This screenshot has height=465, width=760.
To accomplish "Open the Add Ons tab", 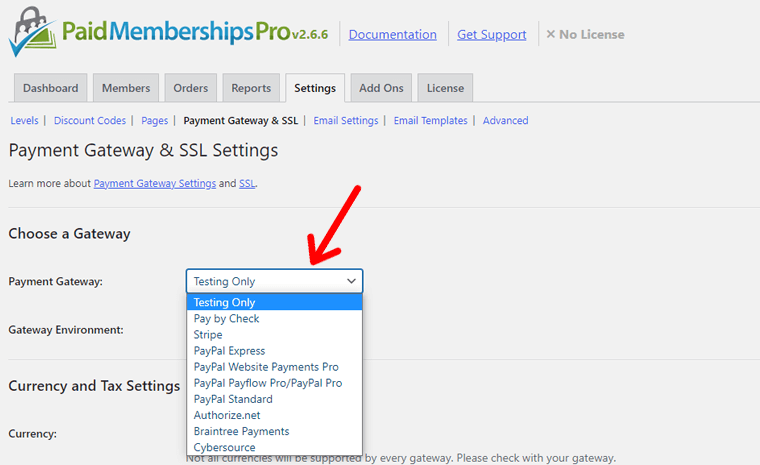I will (381, 88).
